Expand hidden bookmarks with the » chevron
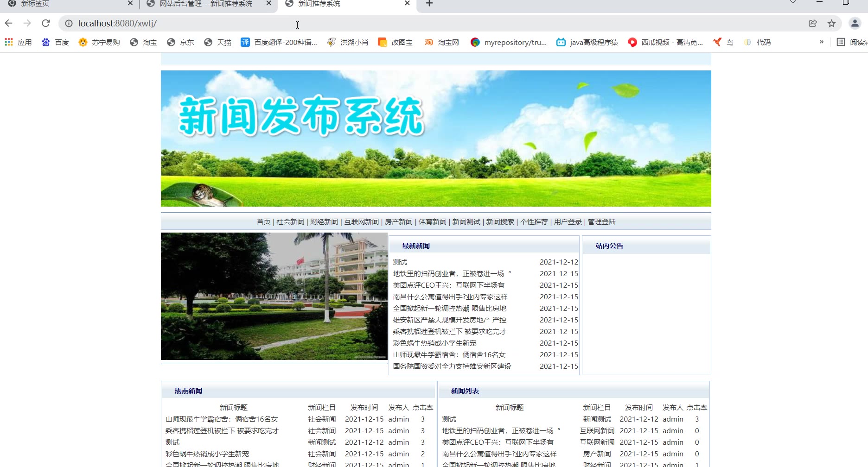868x467 pixels. pyautogui.click(x=822, y=42)
